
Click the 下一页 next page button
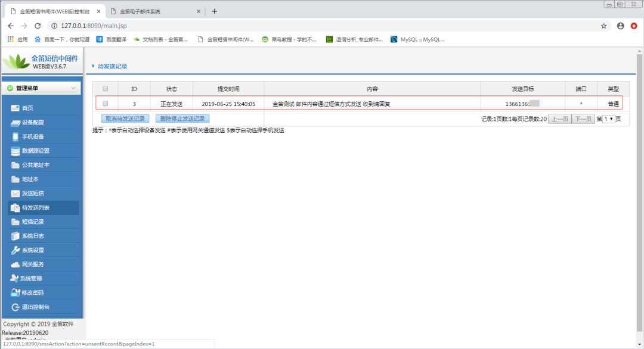(x=583, y=119)
